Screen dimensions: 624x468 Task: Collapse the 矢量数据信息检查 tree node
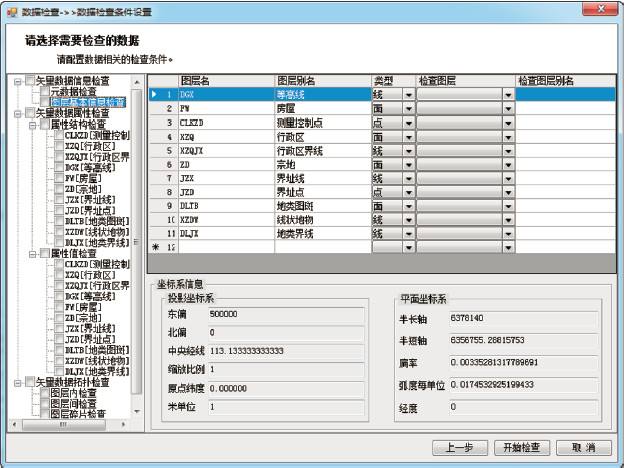pyautogui.click(x=16, y=80)
